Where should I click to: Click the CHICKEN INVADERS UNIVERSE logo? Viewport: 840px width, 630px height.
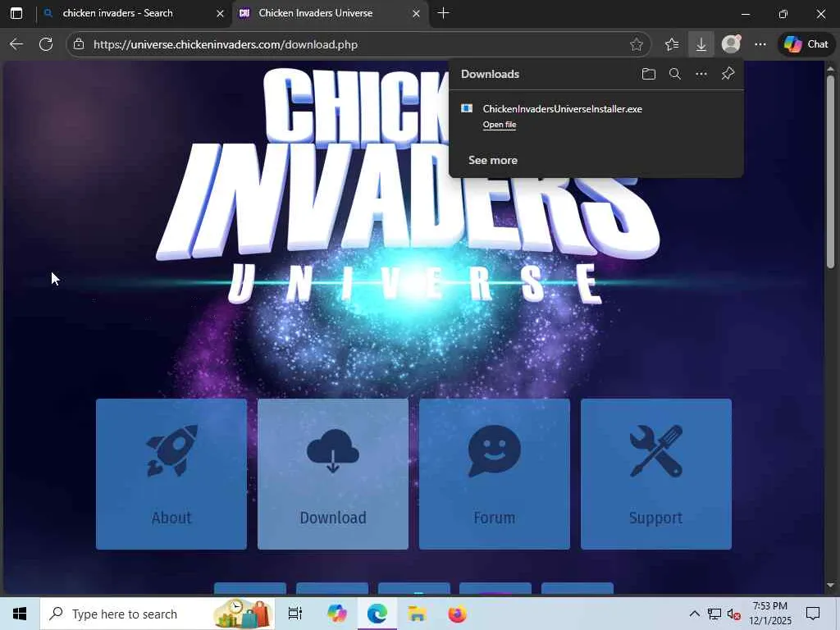409,187
